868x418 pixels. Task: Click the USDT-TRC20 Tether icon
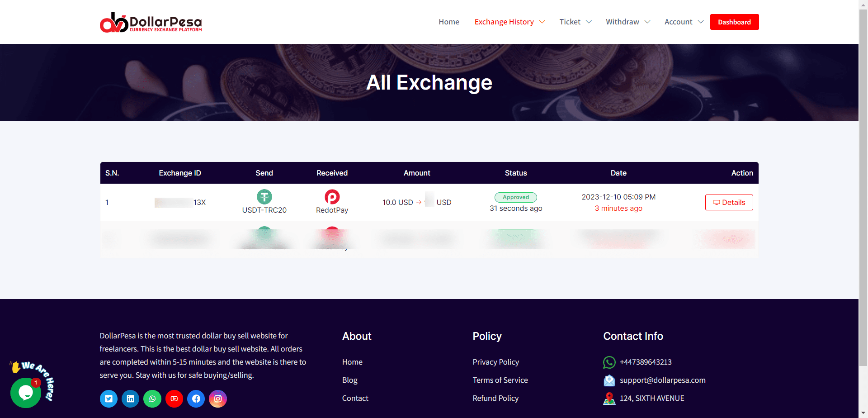[264, 197]
